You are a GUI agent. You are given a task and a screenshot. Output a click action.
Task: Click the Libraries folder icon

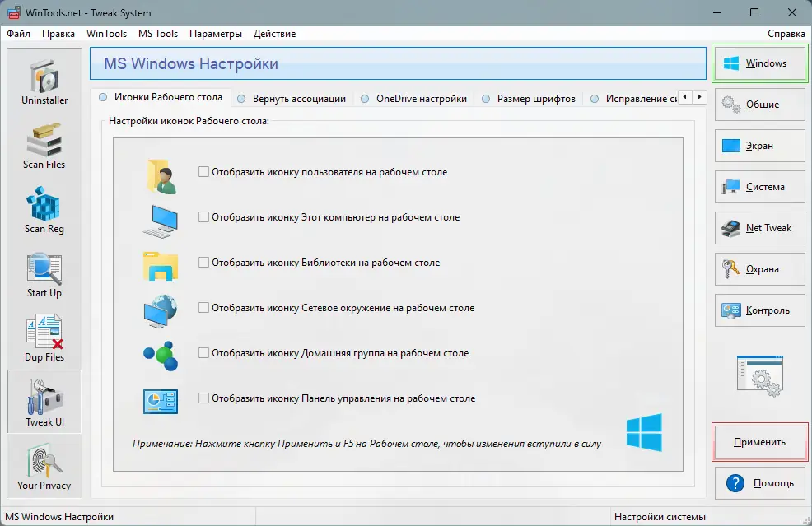tap(161, 266)
